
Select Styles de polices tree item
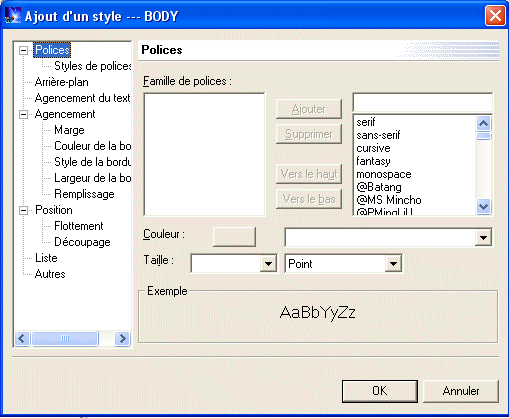click(93, 66)
